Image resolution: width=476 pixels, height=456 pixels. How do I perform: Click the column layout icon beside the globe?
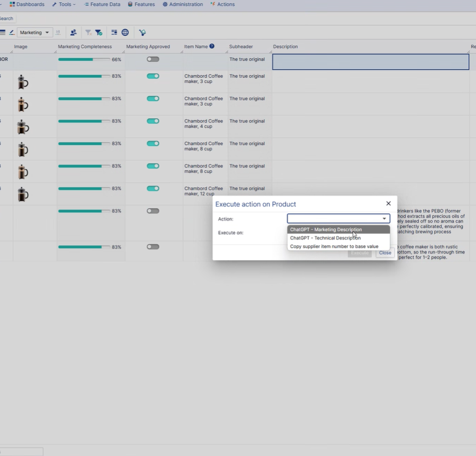point(114,32)
